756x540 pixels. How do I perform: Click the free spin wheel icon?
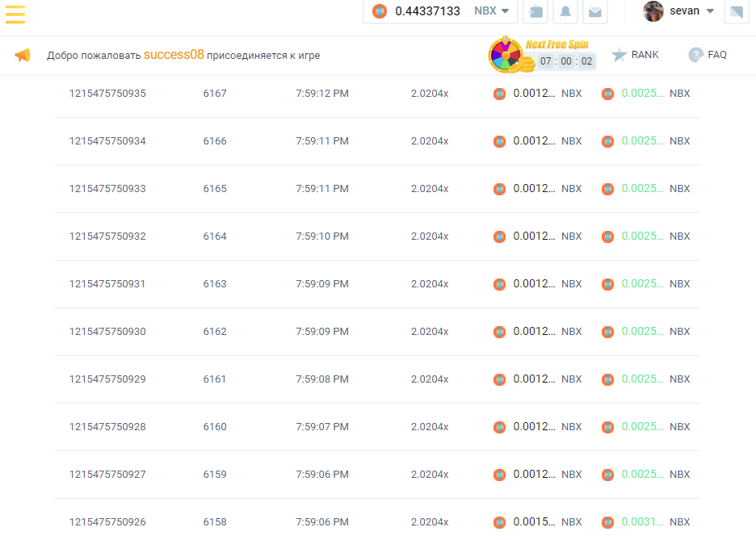coord(506,55)
